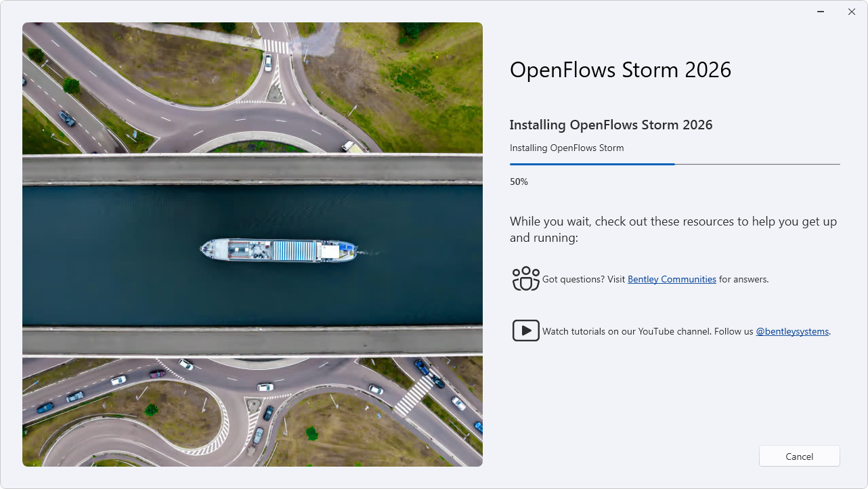Viewport: 868px width, 489px height.
Task: Open the Bentley Communities link
Action: click(672, 279)
